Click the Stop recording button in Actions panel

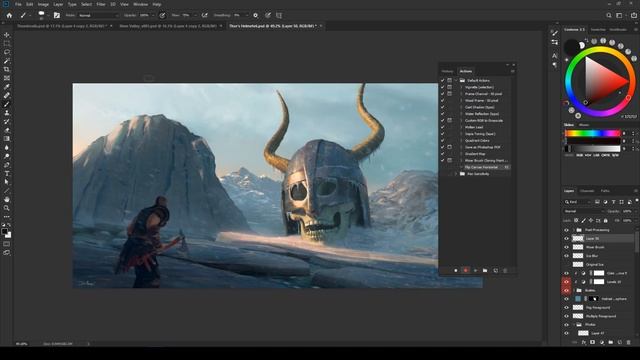pos(456,270)
